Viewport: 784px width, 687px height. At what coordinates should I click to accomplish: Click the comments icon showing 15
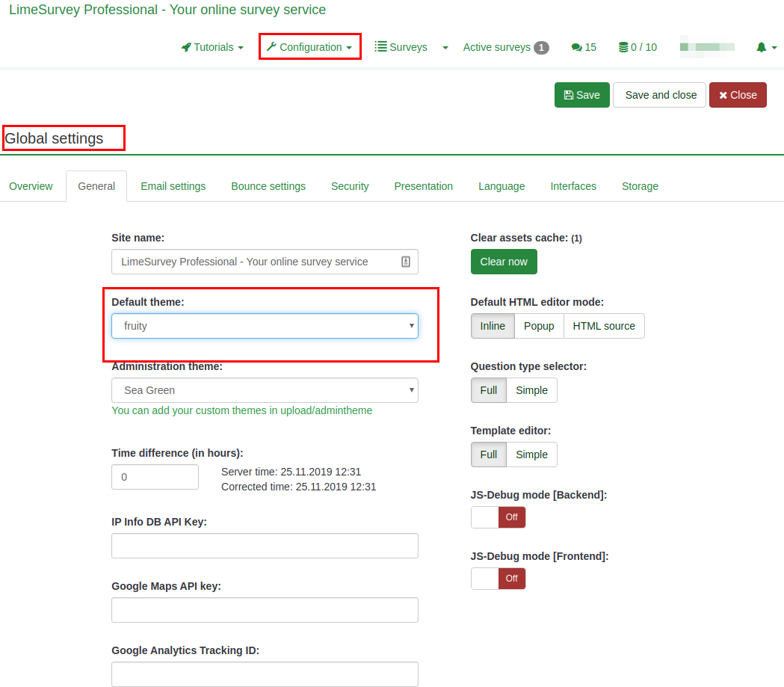pyautogui.click(x=576, y=47)
